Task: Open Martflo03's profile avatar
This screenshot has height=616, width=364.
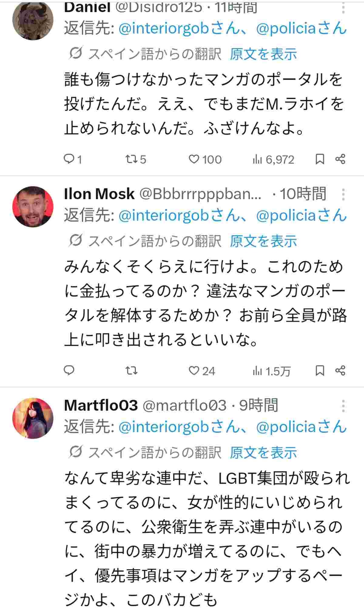Action: point(33,418)
